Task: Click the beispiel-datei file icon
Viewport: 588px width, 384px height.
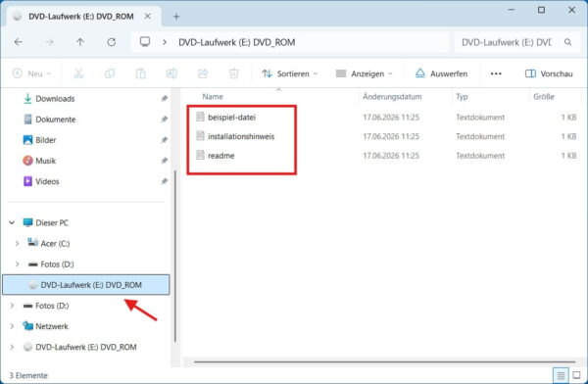Action: pyautogui.click(x=200, y=117)
